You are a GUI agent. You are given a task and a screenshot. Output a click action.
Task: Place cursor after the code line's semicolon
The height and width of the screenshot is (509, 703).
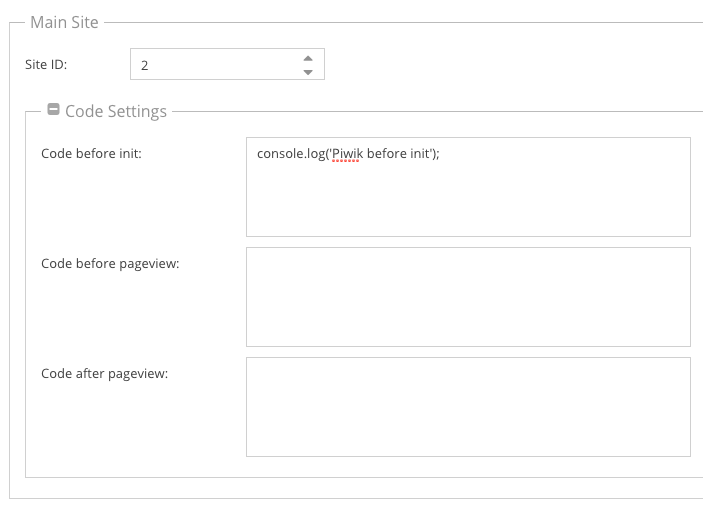tap(442, 154)
